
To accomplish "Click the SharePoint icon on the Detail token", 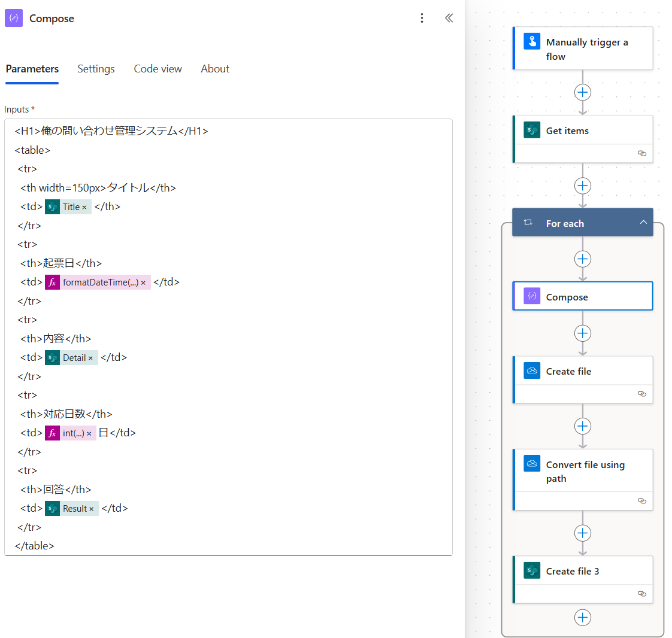I will coord(52,357).
